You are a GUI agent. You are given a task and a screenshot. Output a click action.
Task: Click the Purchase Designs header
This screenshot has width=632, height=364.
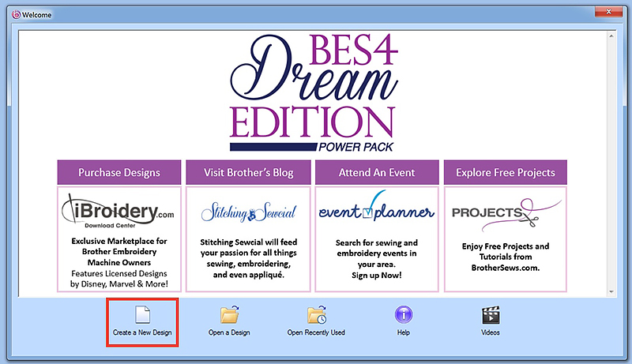[118, 172]
